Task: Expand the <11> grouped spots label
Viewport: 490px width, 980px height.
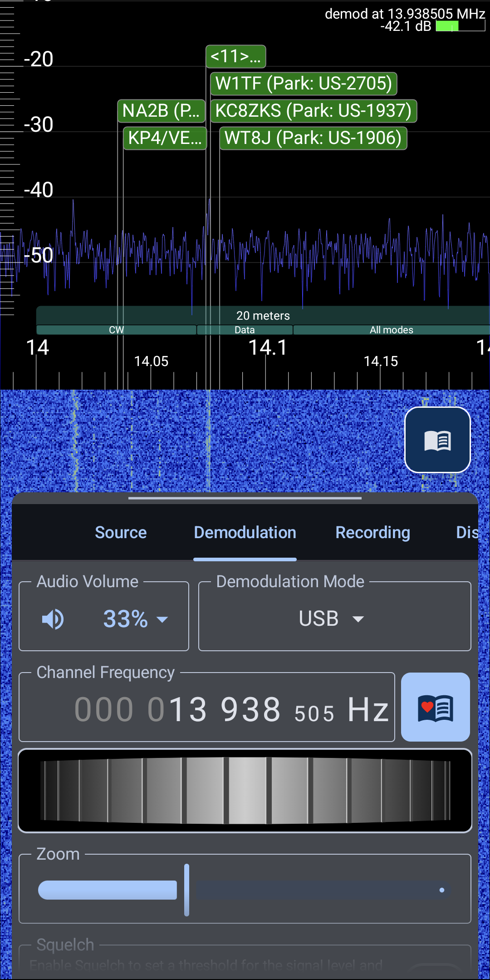Action: (235, 56)
